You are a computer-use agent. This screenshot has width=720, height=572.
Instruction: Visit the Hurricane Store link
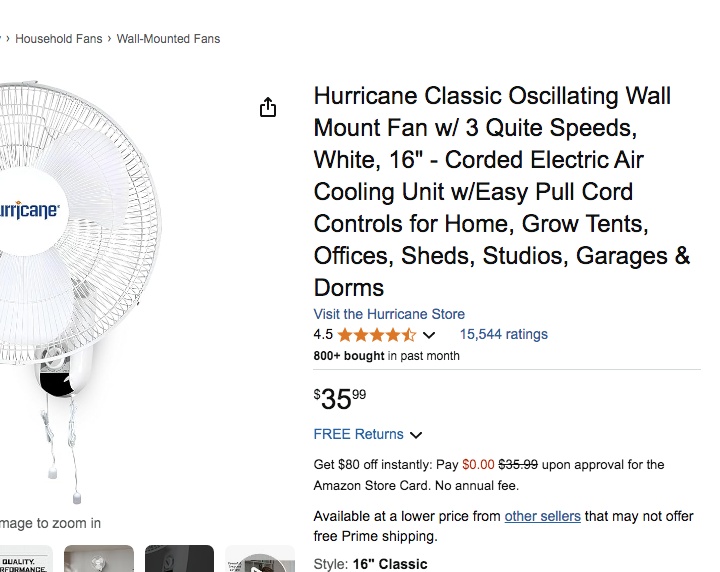[x=389, y=314]
